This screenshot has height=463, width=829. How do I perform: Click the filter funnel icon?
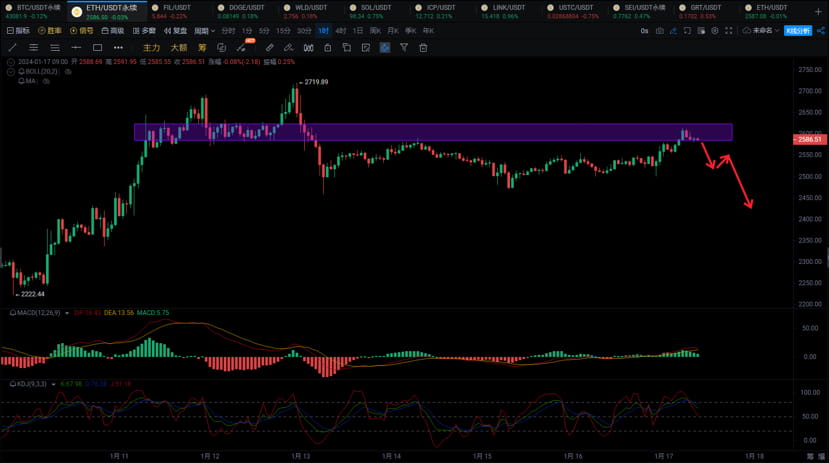point(404,48)
